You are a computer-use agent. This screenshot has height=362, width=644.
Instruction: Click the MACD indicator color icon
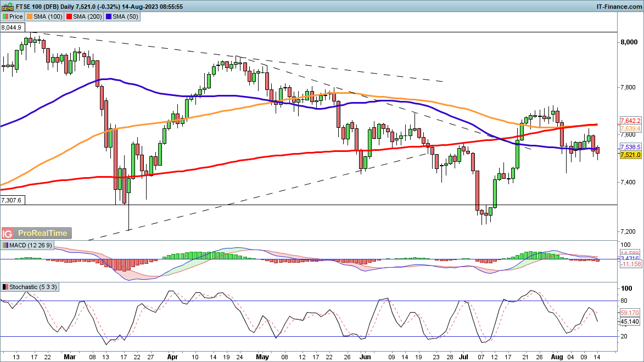[x=5, y=245]
